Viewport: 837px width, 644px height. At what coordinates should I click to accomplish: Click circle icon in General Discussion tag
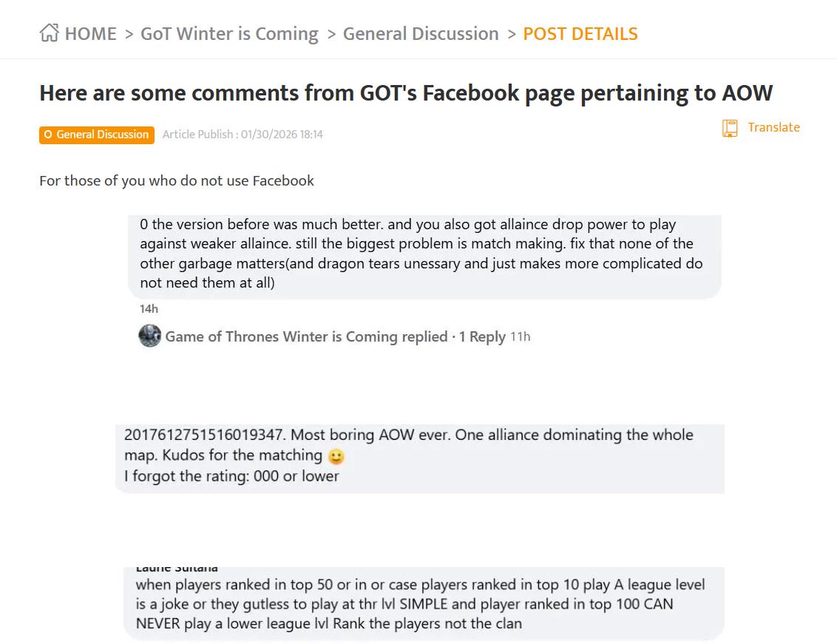tap(48, 135)
